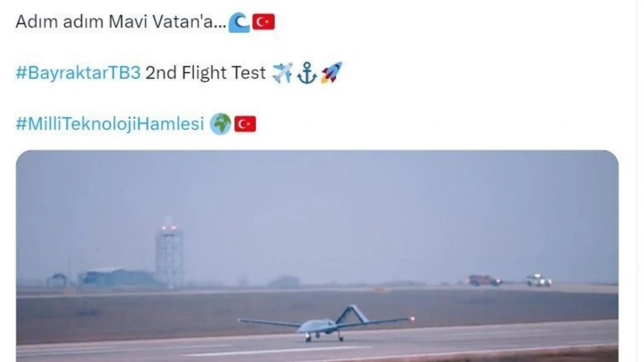Click the "2nd Flight Test" text
644x362 pixels.
[x=205, y=73]
